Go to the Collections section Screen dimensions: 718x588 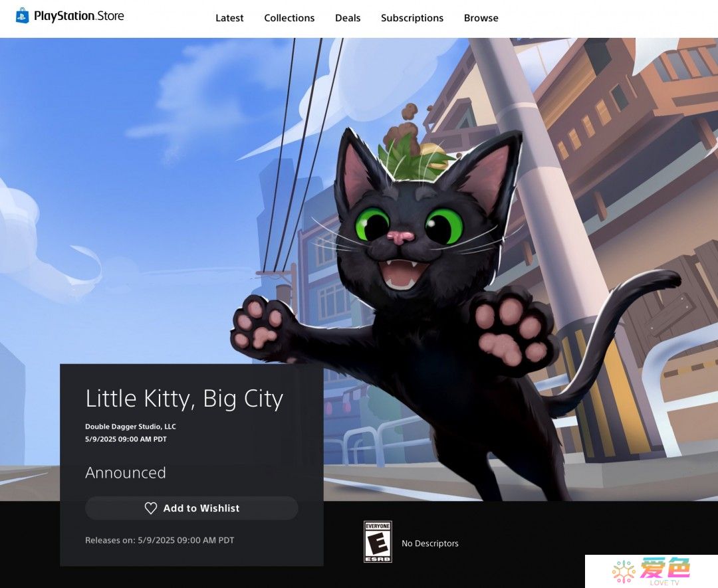(289, 18)
